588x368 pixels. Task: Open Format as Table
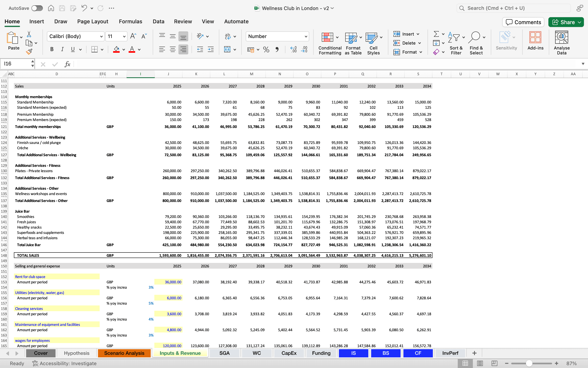[x=353, y=44]
